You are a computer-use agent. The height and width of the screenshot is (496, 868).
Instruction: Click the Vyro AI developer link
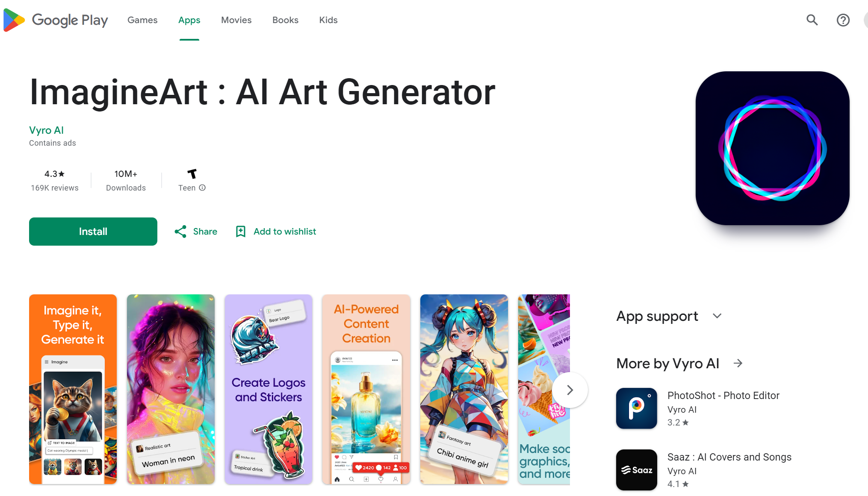(46, 130)
